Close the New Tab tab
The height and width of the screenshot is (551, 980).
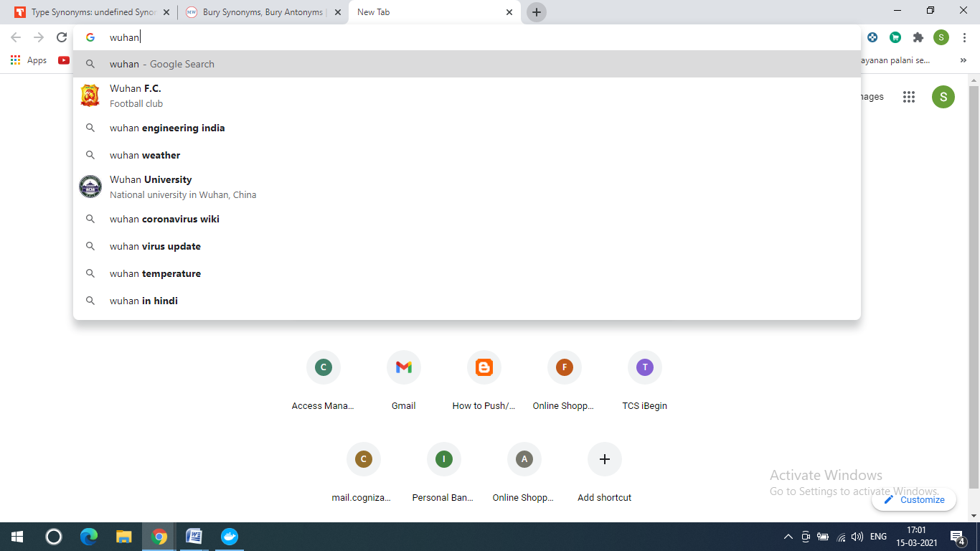pyautogui.click(x=509, y=12)
